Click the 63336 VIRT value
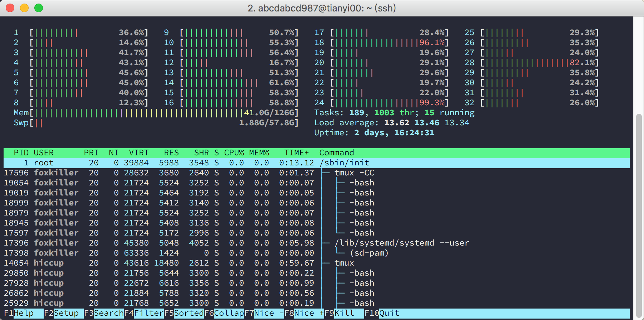This screenshot has width=644, height=320. click(x=136, y=253)
